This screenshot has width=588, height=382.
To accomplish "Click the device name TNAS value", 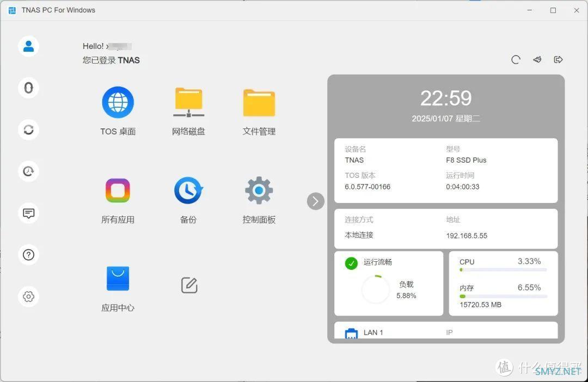I will point(354,160).
